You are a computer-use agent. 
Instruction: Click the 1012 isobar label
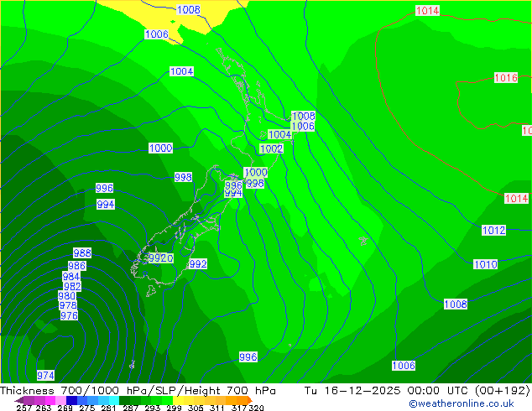[x=494, y=231]
